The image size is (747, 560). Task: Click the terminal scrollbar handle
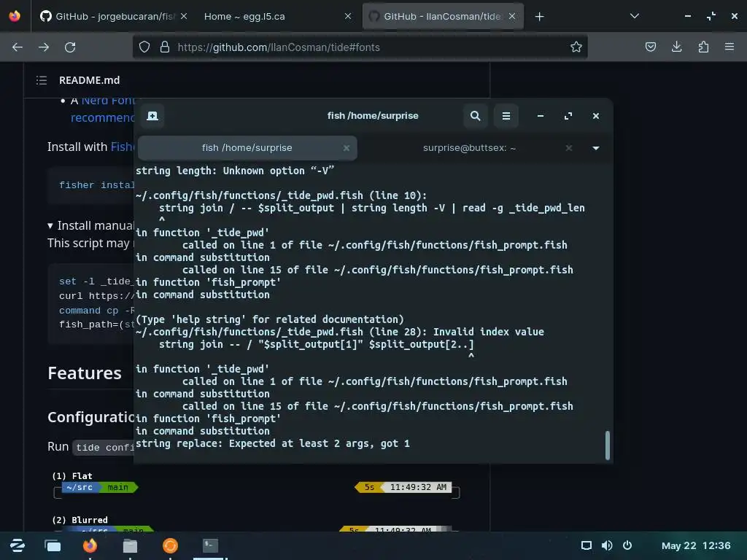click(x=607, y=446)
